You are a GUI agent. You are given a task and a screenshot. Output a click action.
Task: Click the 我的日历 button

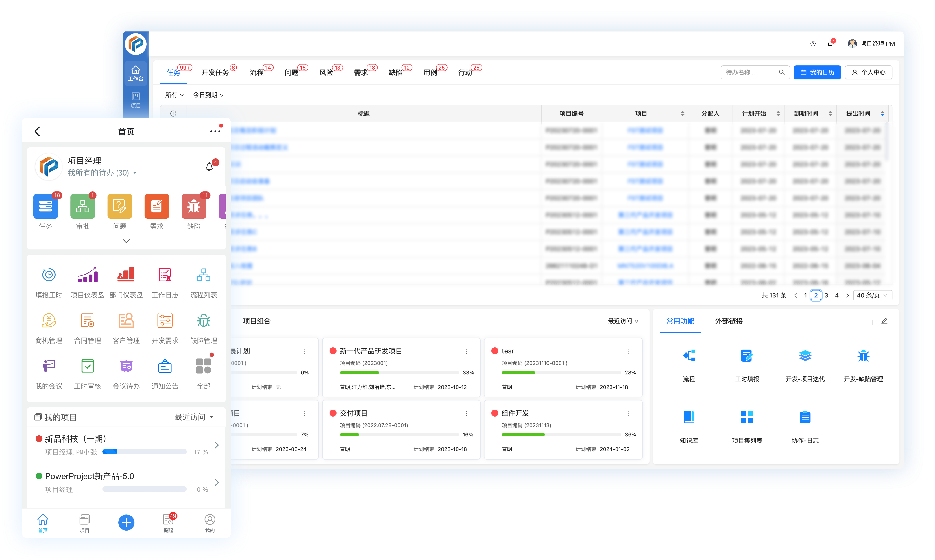click(x=817, y=72)
